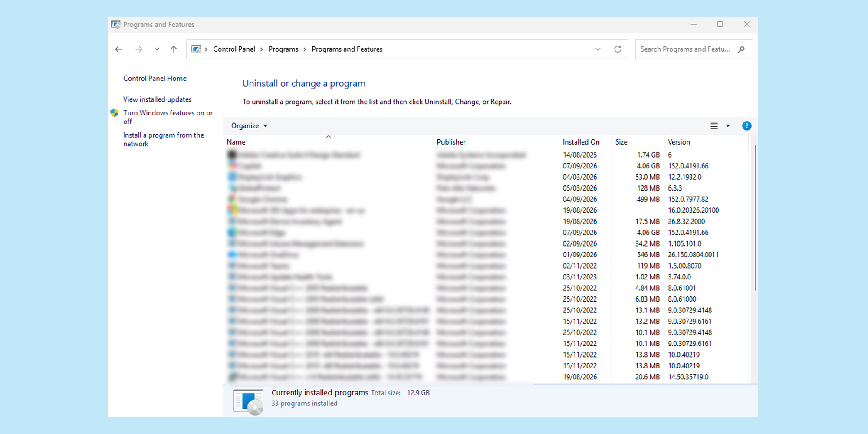Select Programs breadcrumb

coord(283,49)
